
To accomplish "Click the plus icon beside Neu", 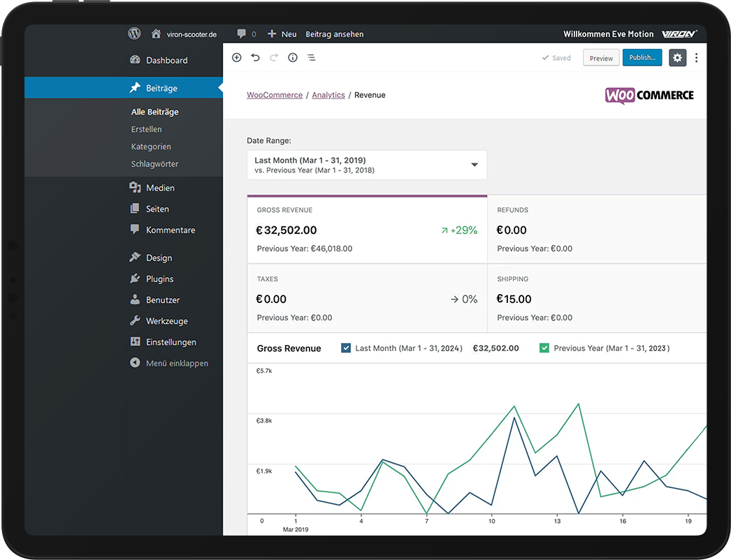I will tap(272, 34).
